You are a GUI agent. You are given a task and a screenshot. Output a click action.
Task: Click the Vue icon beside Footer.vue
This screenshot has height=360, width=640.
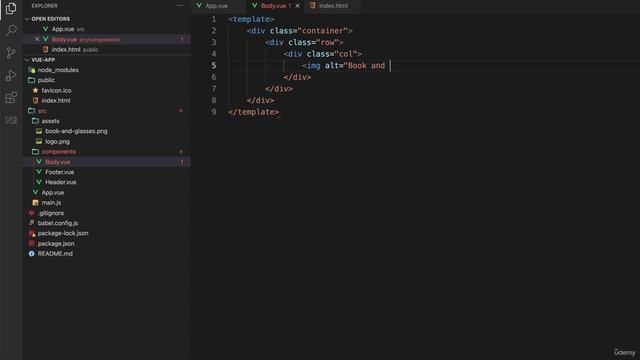click(x=39, y=172)
